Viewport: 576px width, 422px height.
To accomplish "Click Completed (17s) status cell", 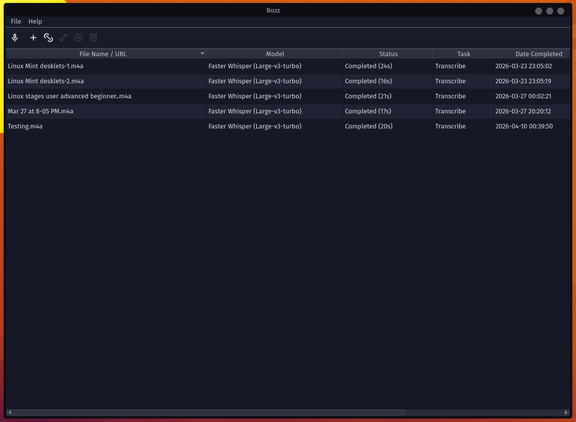I will tap(388, 111).
